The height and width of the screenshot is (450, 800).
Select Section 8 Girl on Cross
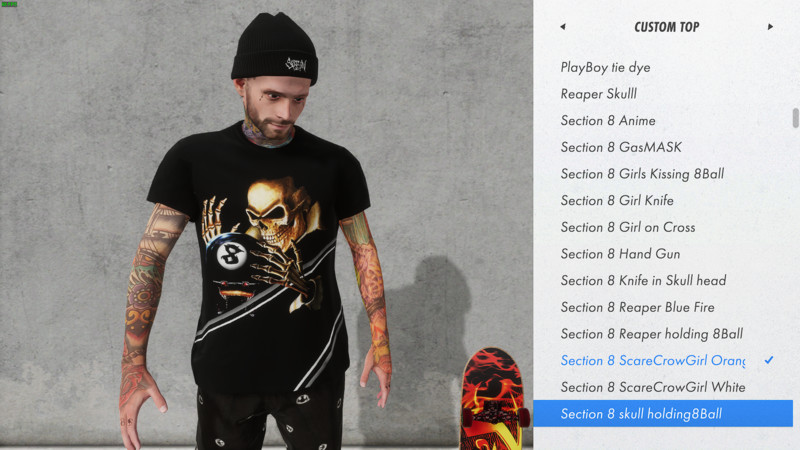click(x=628, y=227)
